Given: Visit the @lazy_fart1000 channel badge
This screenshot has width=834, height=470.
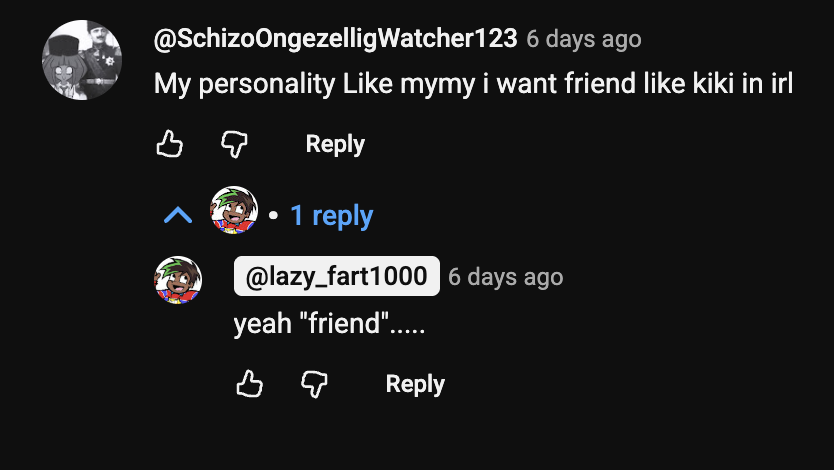Looking at the screenshot, I should point(336,276).
